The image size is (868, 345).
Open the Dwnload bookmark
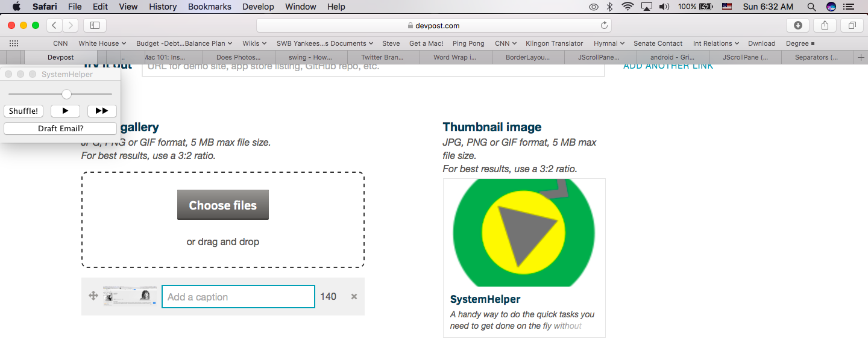point(762,43)
